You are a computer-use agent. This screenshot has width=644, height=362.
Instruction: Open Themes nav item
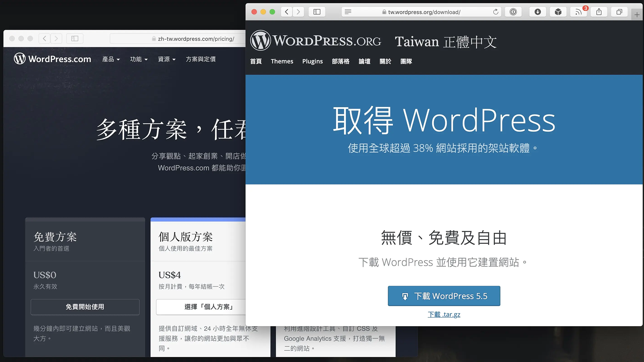282,61
